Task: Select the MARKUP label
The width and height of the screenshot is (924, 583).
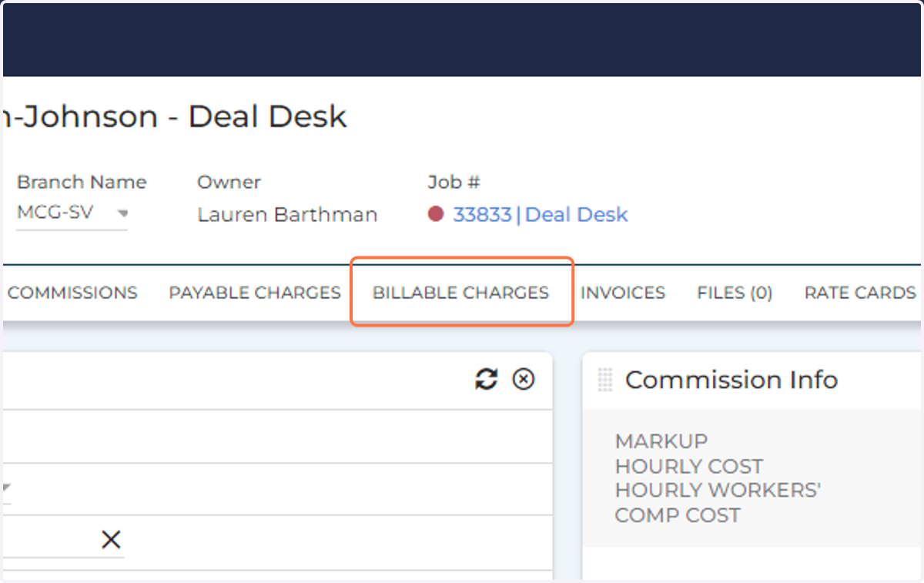Action: pos(661,441)
